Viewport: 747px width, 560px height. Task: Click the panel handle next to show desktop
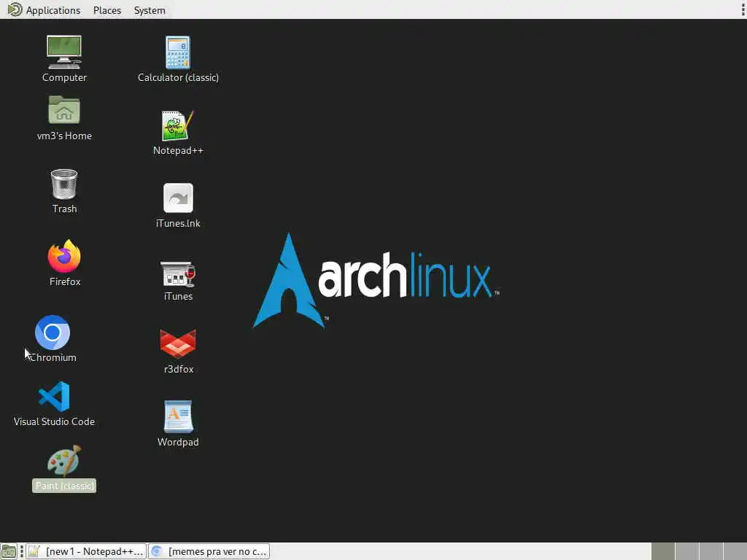click(x=21, y=551)
